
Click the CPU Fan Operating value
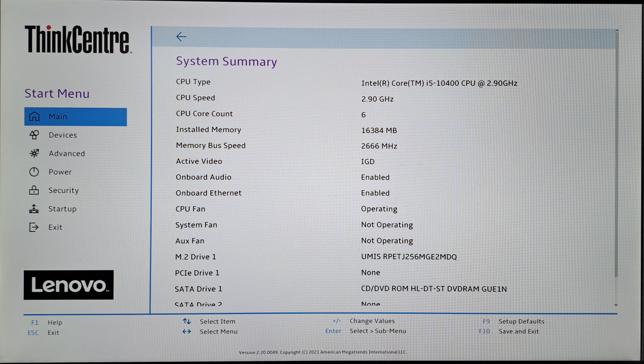click(379, 209)
